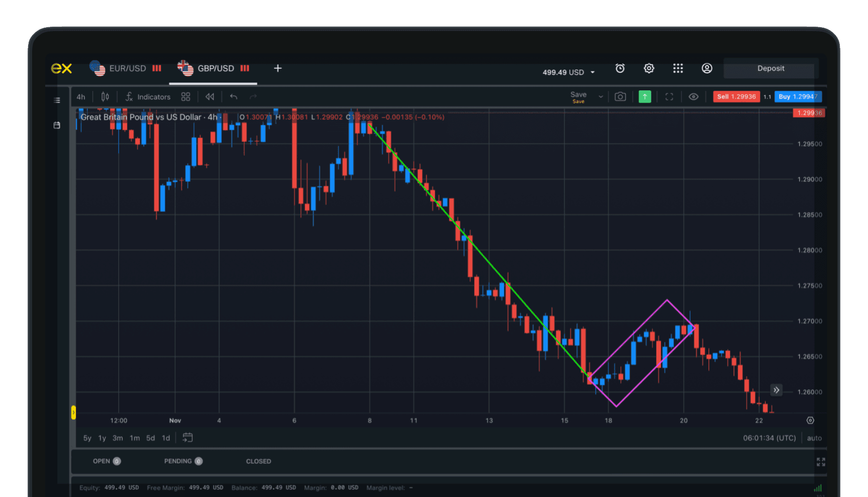The image size is (868, 497).
Task: Toggle visibility with the eye icon
Action: point(693,97)
